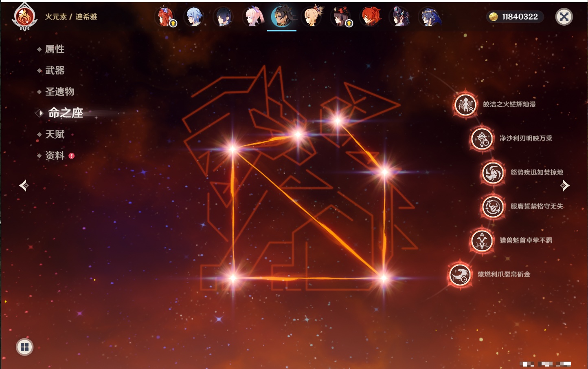Viewport: 588px width, 369px height.
Task: Click the label 猎兽魁首卓荦不羁
Action: 526,240
